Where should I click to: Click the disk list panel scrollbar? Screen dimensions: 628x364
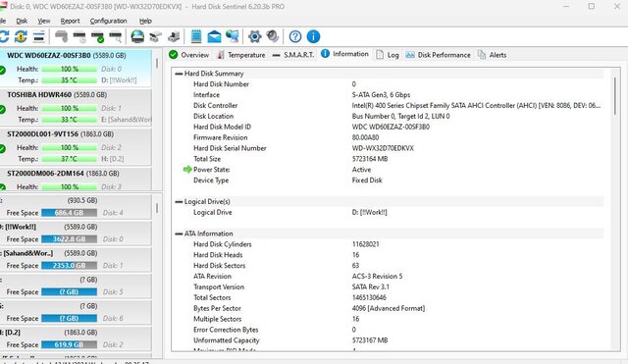pyautogui.click(x=157, y=63)
